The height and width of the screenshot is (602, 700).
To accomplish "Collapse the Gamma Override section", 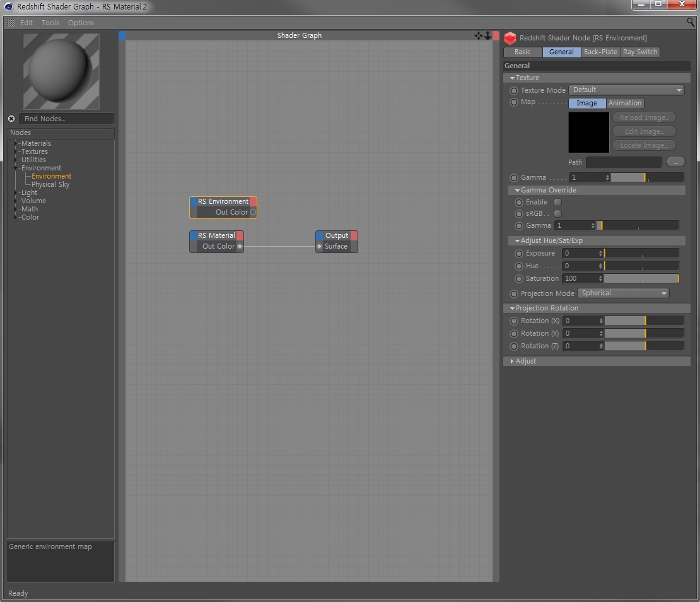I will click(x=517, y=191).
